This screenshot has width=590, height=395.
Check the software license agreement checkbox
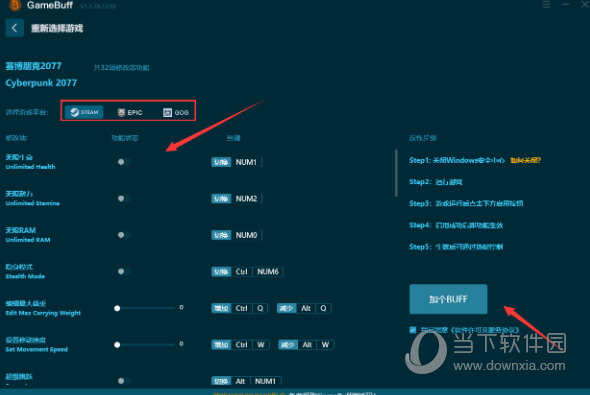(413, 330)
